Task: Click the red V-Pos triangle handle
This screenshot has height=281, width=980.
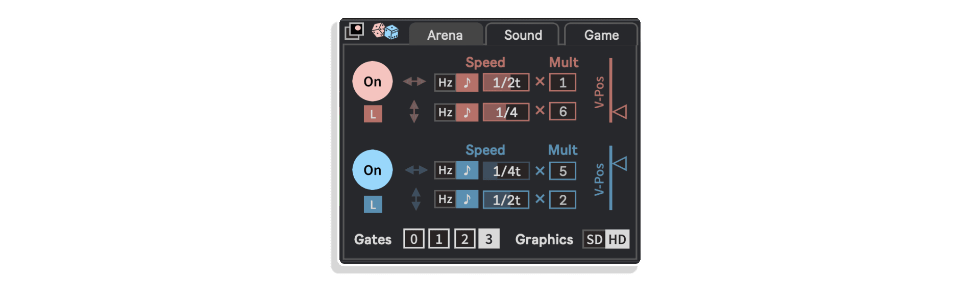Action: 620,112
